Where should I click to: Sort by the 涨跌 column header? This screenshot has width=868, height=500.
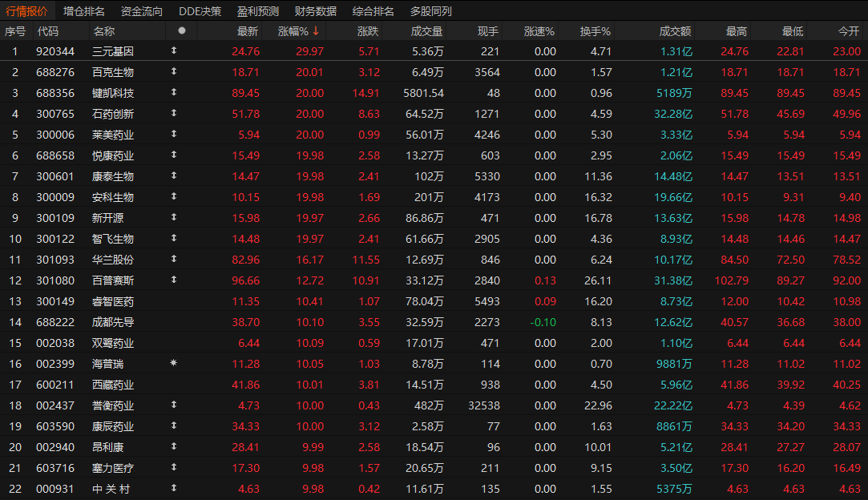pos(368,31)
